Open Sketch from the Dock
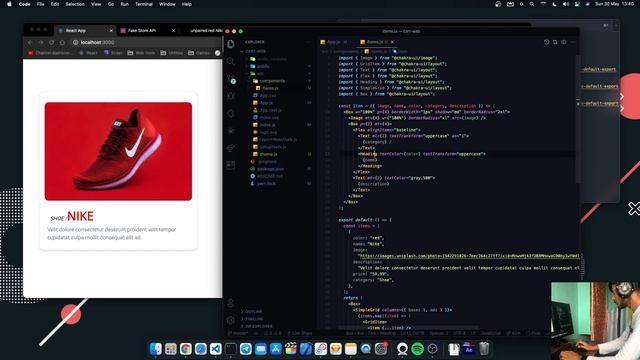The width and height of the screenshot is (640, 360). tap(336, 349)
